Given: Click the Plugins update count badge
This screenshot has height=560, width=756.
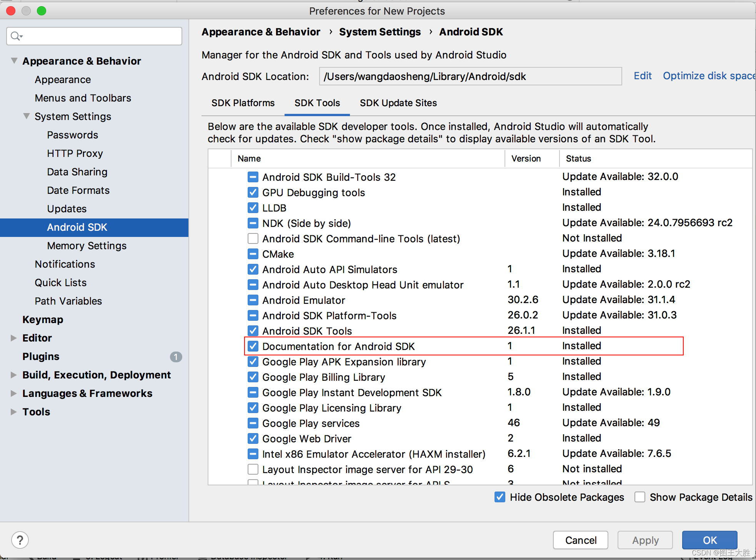Looking at the screenshot, I should (176, 357).
